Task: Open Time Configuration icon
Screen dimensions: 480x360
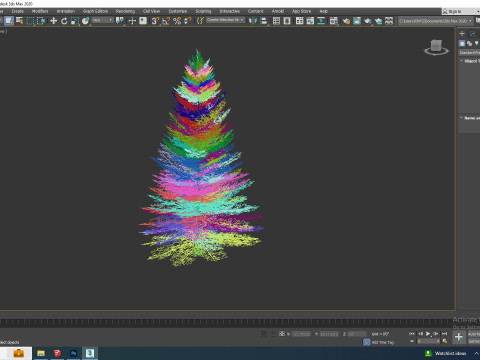Action: pos(444,341)
